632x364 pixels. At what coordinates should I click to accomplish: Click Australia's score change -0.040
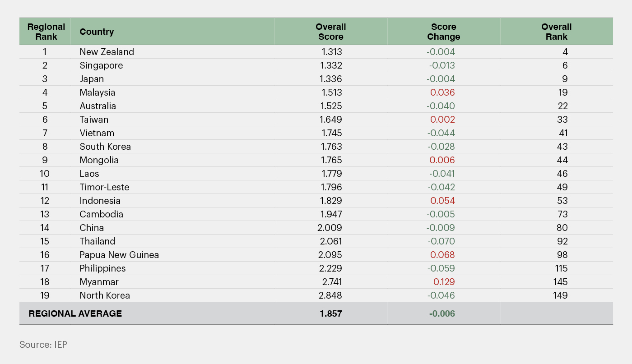click(x=441, y=106)
